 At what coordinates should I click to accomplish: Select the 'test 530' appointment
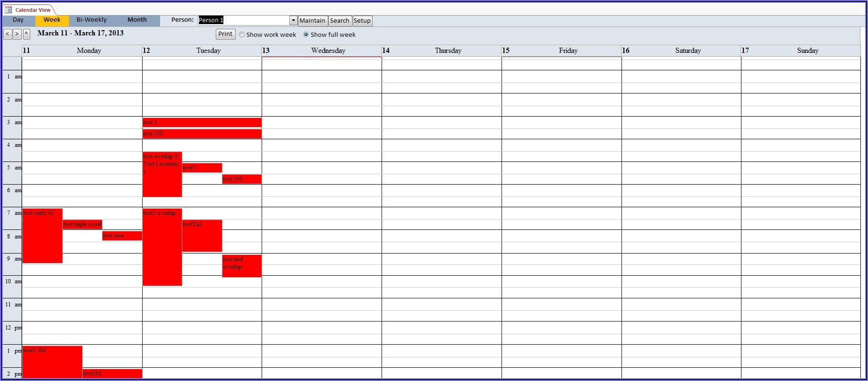[242, 179]
